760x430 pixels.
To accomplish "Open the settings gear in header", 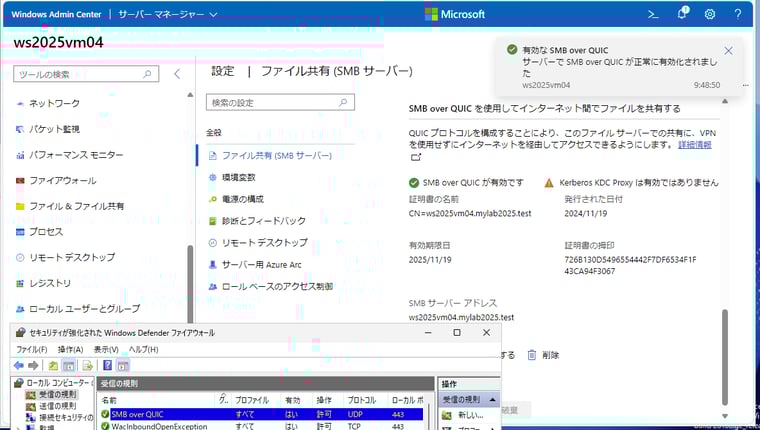I will (x=710, y=15).
